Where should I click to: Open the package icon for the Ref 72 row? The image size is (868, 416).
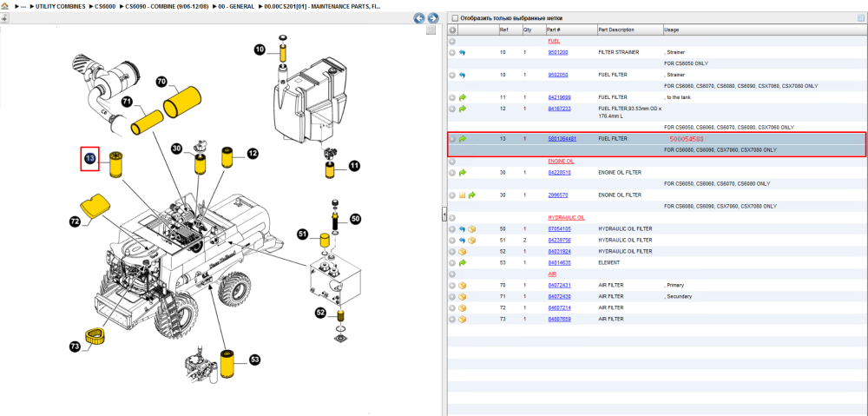click(463, 308)
